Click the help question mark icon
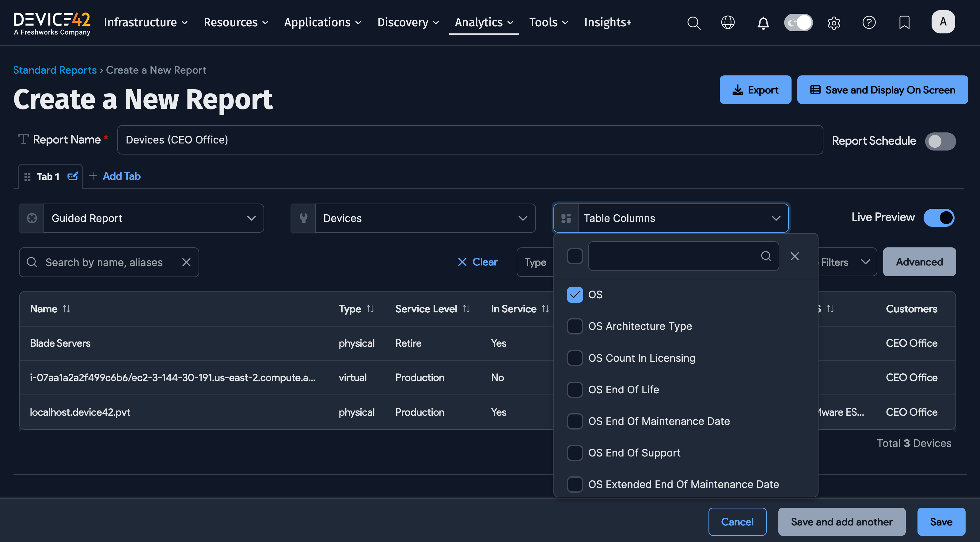Screen dimensions: 980x542 click(x=869, y=22)
